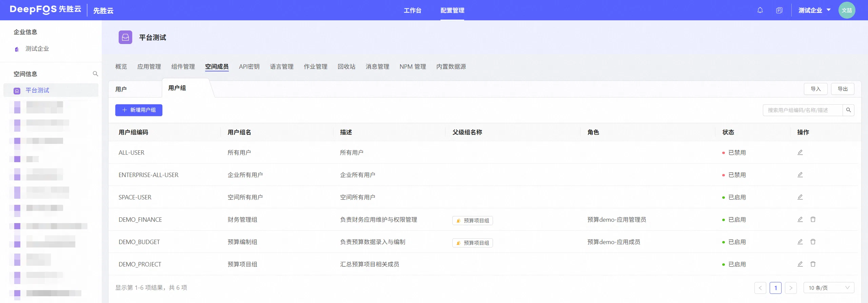Delete the DEMO_BUDGET group
The width and height of the screenshot is (868, 303).
pos(813,242)
